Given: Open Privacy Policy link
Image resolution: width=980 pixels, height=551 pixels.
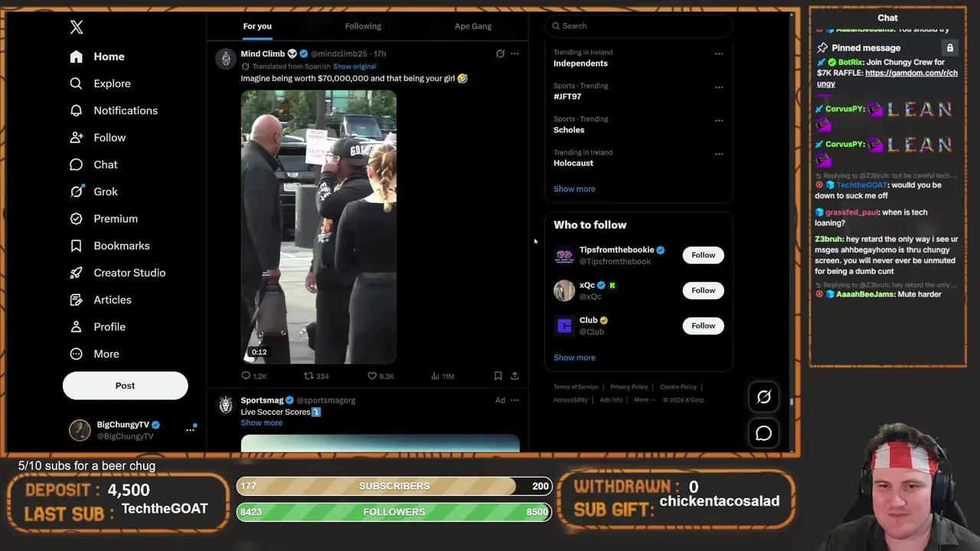Looking at the screenshot, I should click(629, 387).
